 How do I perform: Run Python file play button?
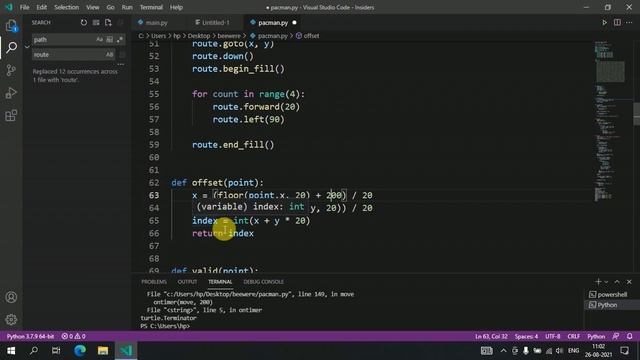click(604, 22)
